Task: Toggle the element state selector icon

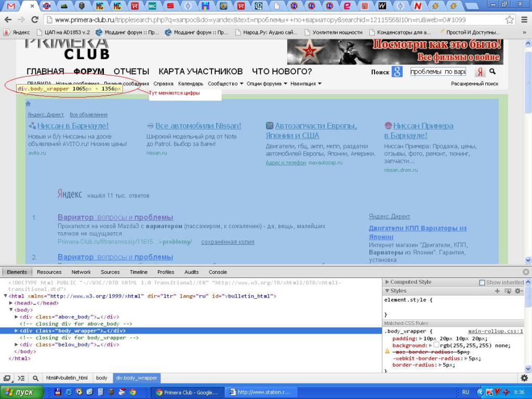Action: [508, 291]
